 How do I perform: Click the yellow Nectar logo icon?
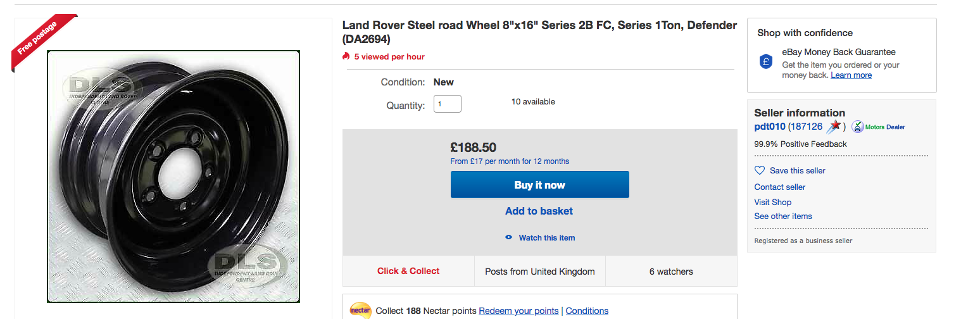pyautogui.click(x=360, y=310)
